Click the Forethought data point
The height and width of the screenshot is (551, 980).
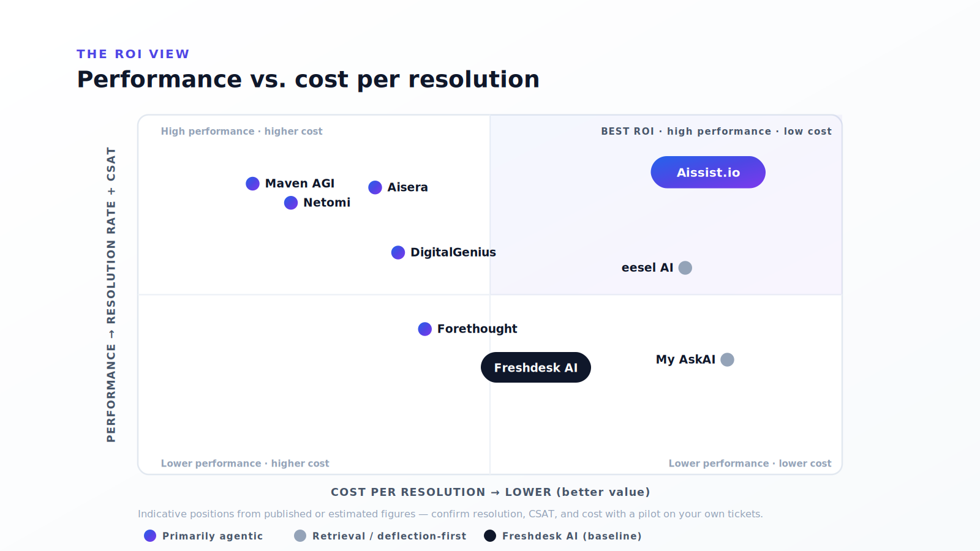(x=424, y=329)
